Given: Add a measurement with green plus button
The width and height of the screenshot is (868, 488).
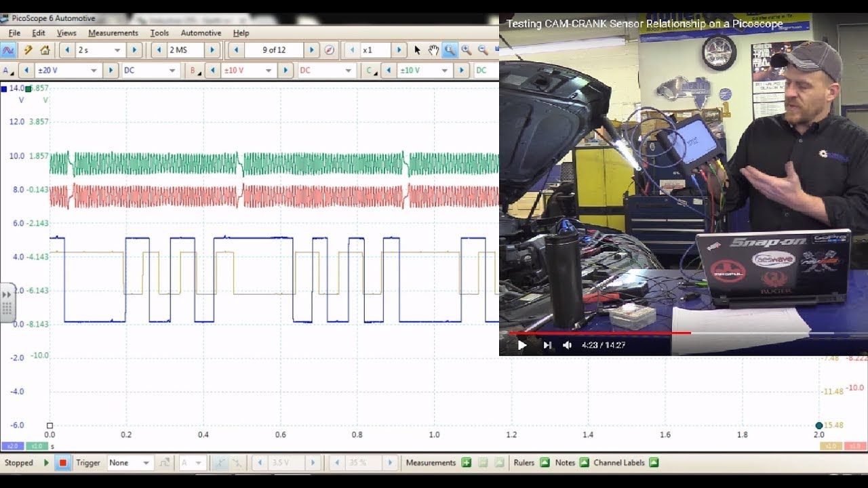Looking at the screenshot, I should point(466,463).
